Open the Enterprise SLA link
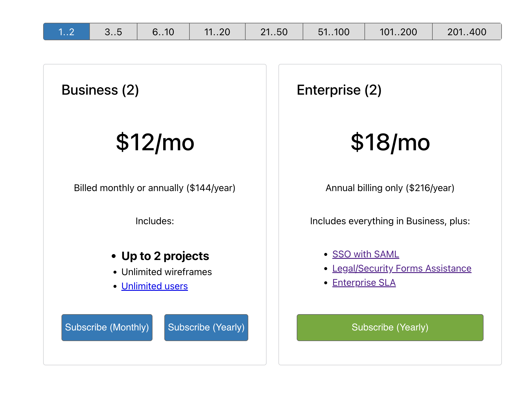Viewport: 532px width, 410px height. click(x=364, y=283)
